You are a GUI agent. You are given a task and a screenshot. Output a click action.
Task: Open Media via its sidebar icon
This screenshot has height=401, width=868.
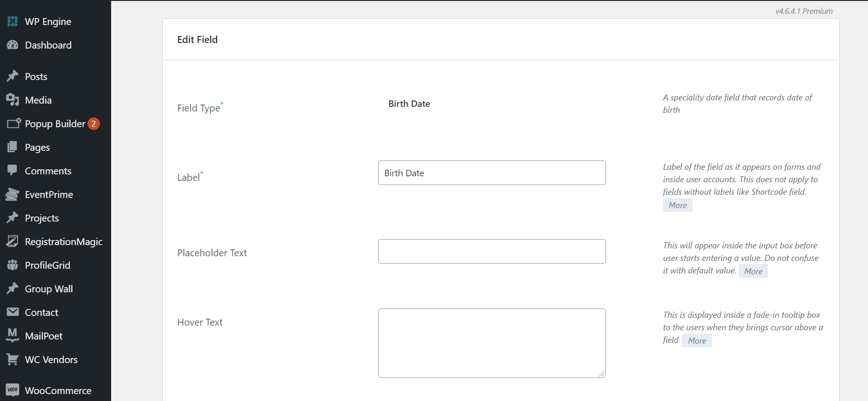click(x=12, y=100)
